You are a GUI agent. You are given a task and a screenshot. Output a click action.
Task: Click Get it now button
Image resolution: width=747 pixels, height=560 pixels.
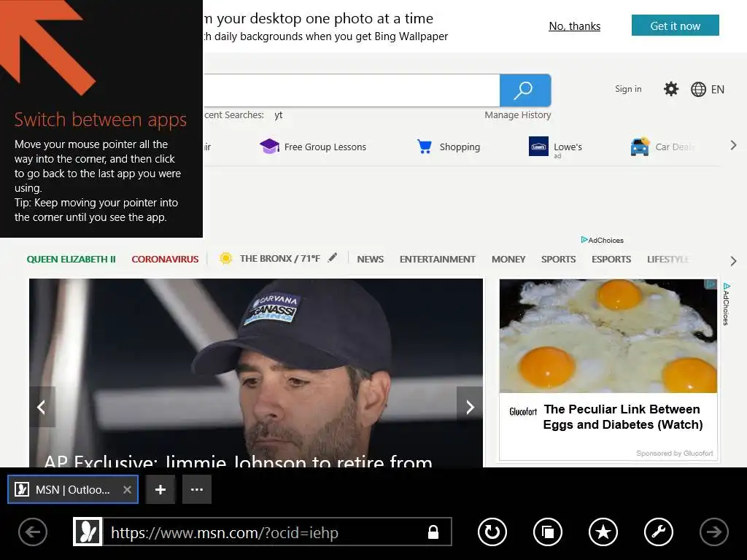(675, 26)
